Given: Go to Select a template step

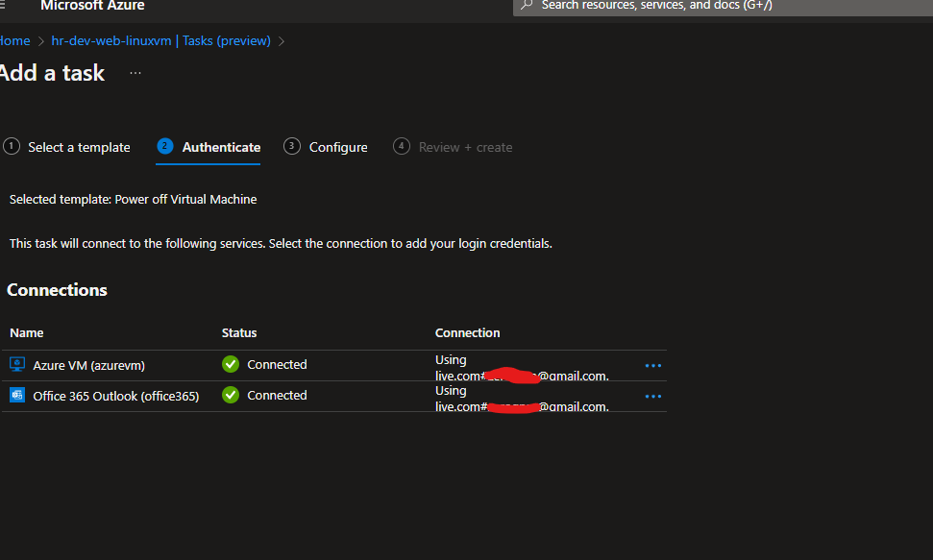Looking at the screenshot, I should point(79,147).
